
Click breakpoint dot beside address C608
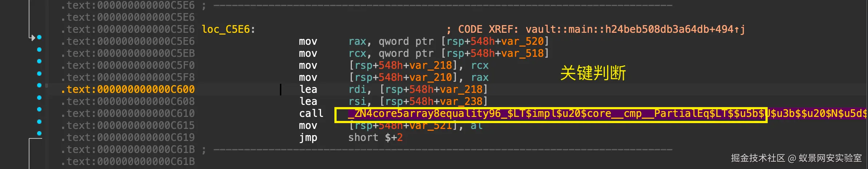point(39,98)
